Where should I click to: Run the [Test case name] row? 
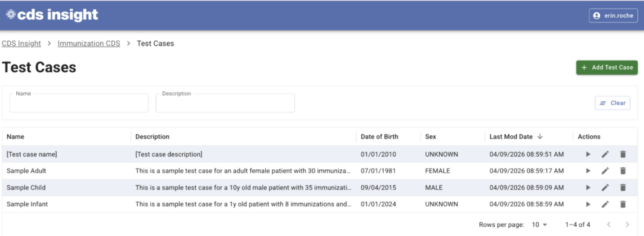[x=588, y=154]
